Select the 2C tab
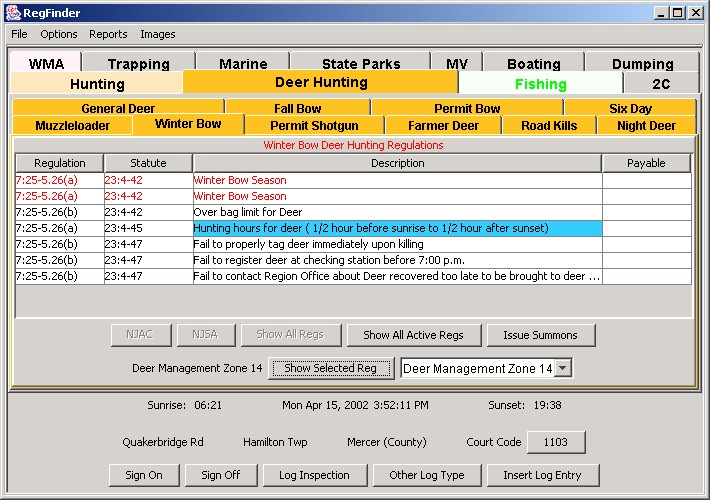Screen dimensions: 710x500 point(661,84)
